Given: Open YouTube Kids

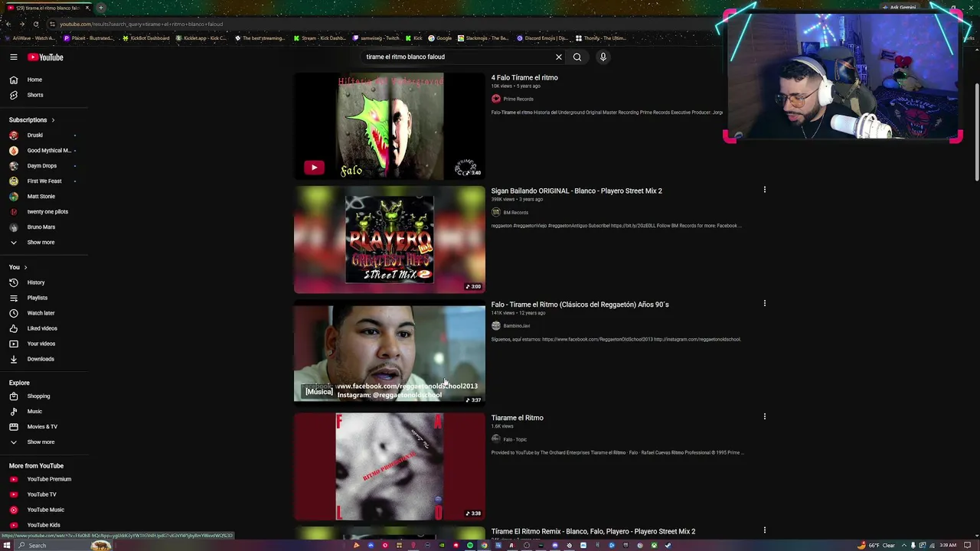Looking at the screenshot, I should point(44,525).
